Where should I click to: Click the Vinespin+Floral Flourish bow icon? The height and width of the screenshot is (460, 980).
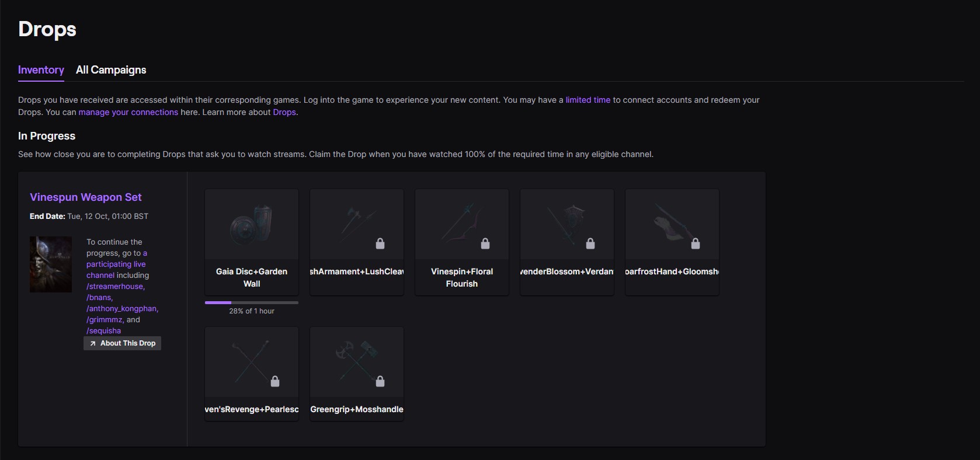tap(461, 224)
